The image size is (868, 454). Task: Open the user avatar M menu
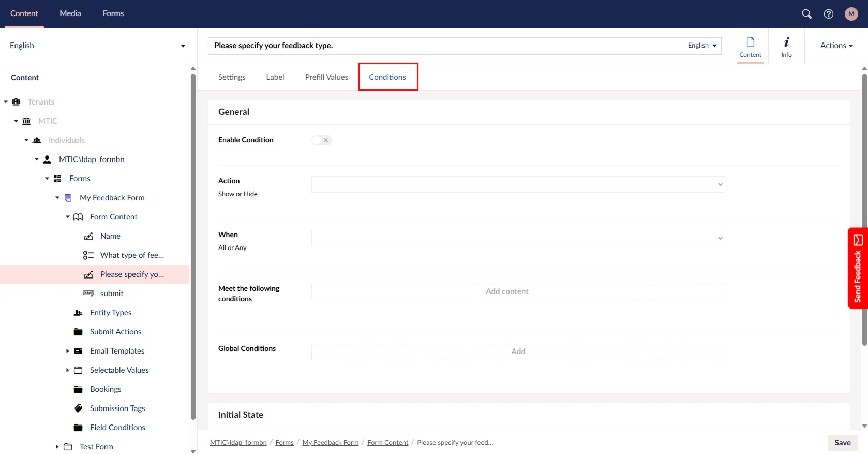tap(851, 14)
